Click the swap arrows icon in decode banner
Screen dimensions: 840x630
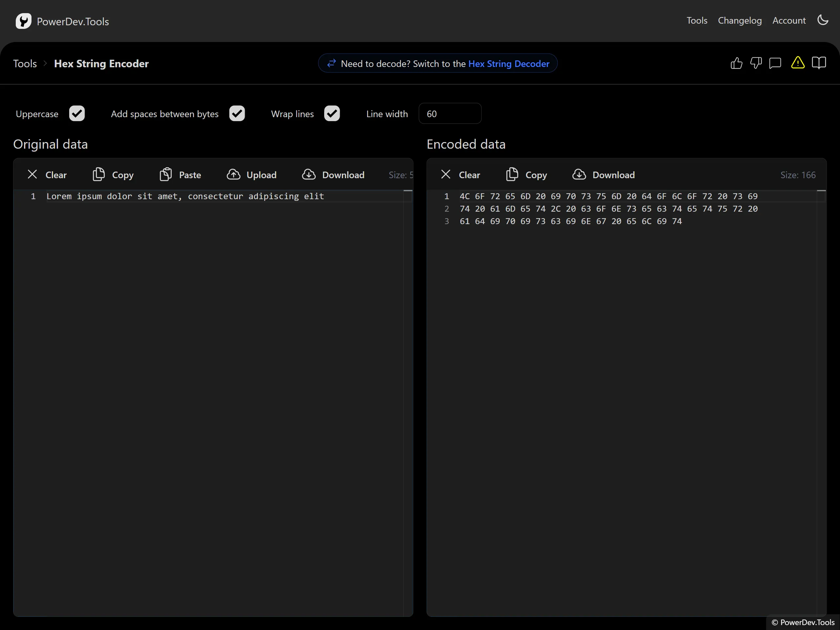tap(331, 63)
